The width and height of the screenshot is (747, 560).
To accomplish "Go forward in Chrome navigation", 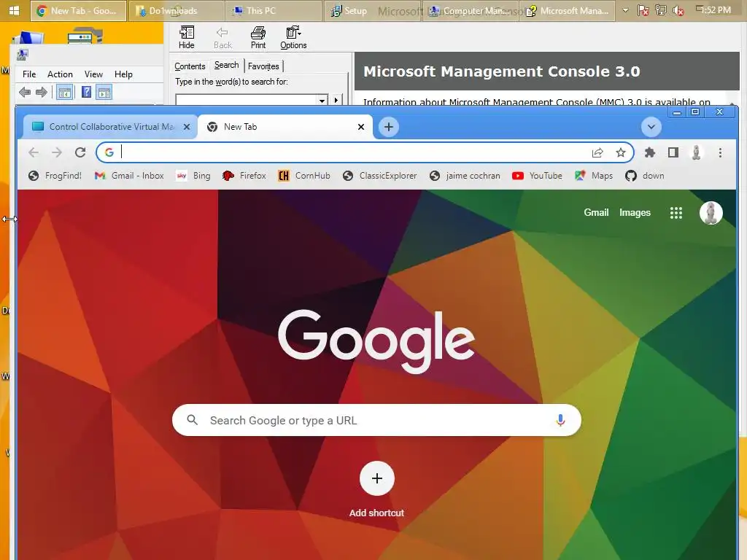I will pos(57,152).
